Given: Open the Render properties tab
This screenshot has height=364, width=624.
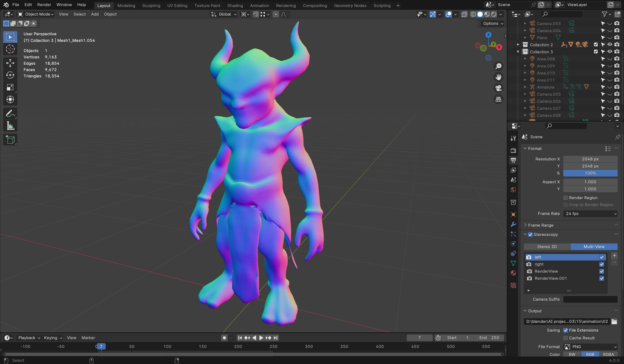Looking at the screenshot, I should click(x=513, y=150).
